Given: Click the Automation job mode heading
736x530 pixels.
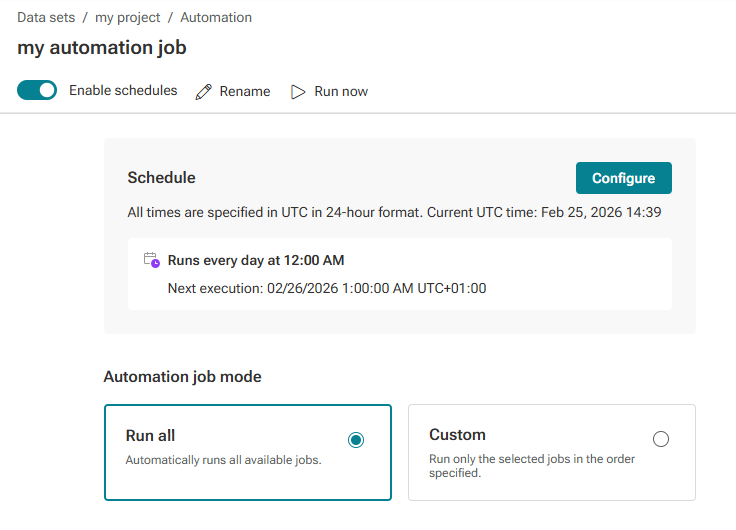Looking at the screenshot, I should pos(183,377).
